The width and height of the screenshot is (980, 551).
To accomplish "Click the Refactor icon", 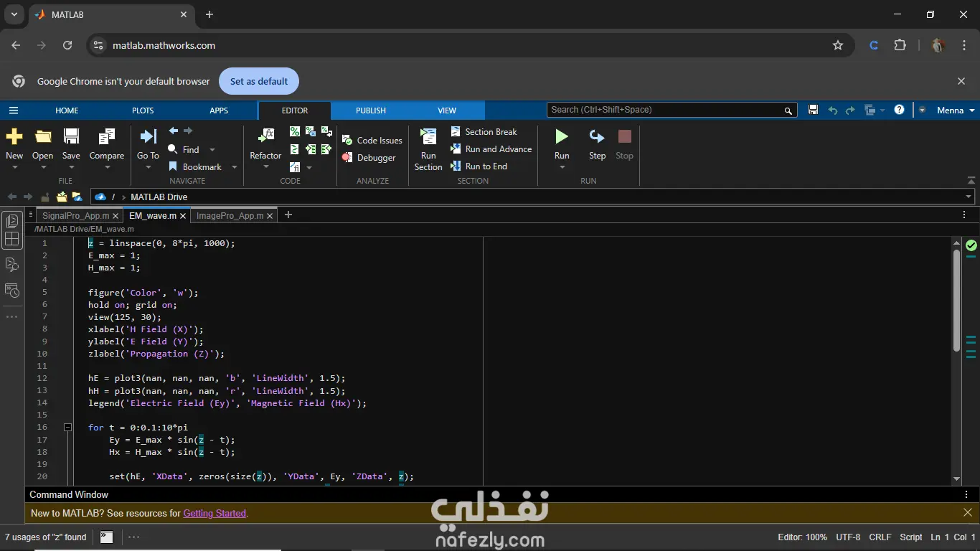I will pyautogui.click(x=266, y=136).
